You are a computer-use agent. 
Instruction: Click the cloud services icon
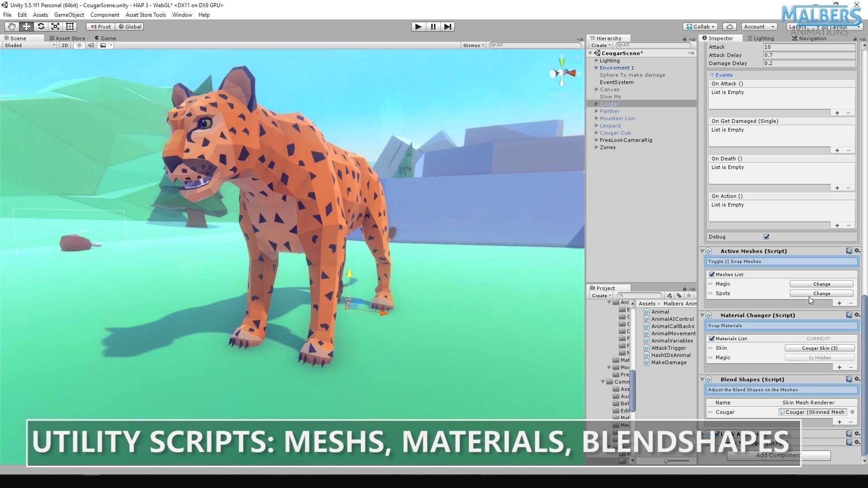coord(729,27)
